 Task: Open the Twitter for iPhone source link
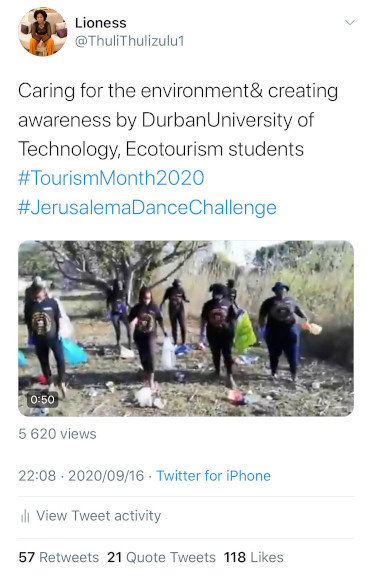point(213,476)
